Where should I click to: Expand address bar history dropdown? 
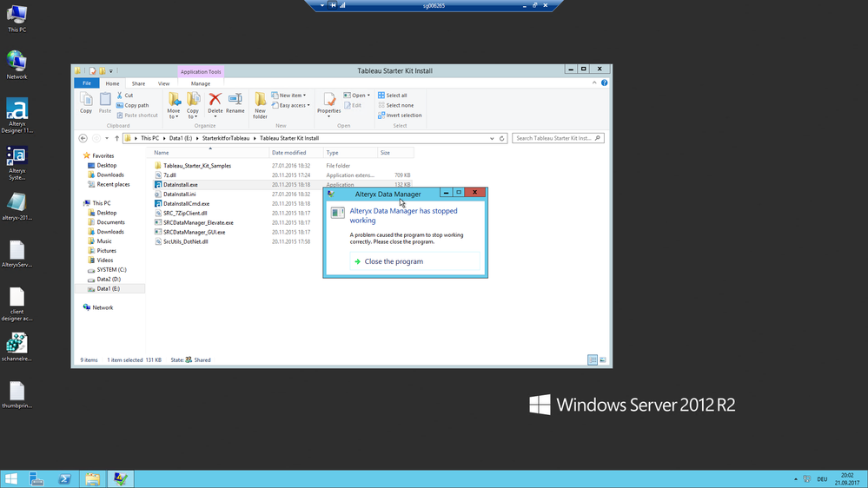click(x=492, y=138)
